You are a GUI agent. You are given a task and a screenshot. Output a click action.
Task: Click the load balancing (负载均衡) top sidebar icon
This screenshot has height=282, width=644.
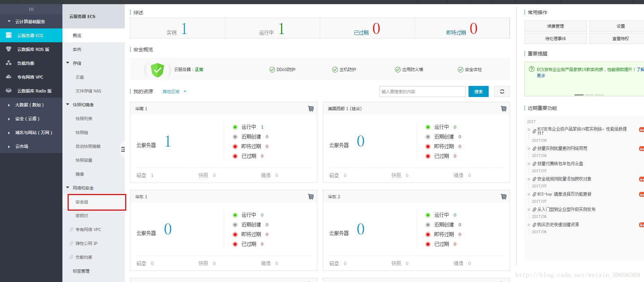9,63
